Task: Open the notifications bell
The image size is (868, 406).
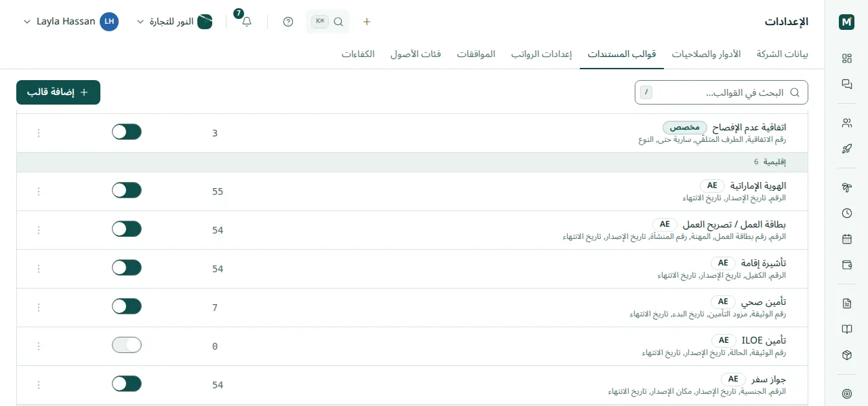Action: pyautogui.click(x=247, y=22)
